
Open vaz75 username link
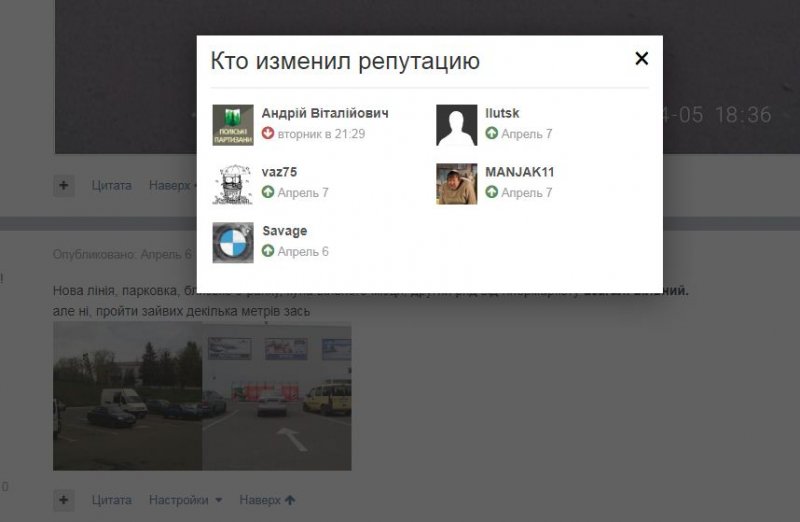[x=279, y=172]
